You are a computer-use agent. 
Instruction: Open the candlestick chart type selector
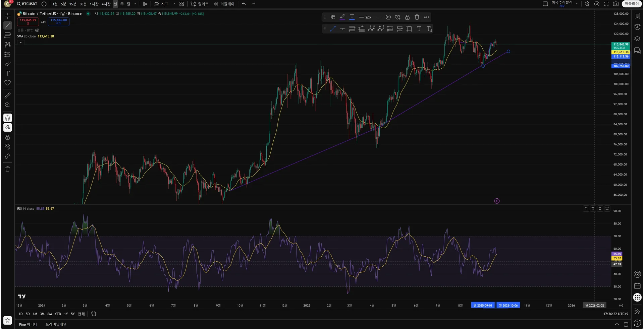coord(145,4)
